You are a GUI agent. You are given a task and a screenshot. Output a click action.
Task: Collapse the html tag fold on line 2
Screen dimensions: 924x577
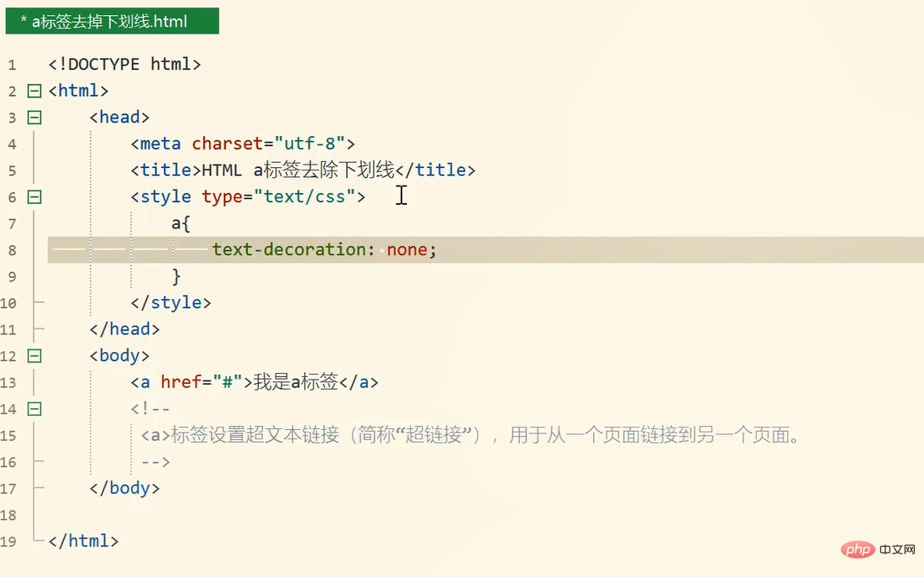pos(34,91)
